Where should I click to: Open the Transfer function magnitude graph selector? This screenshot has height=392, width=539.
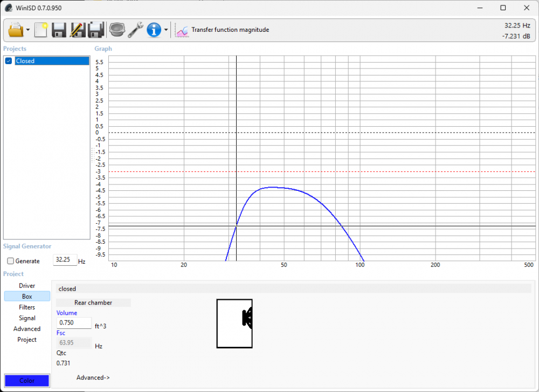(x=223, y=30)
